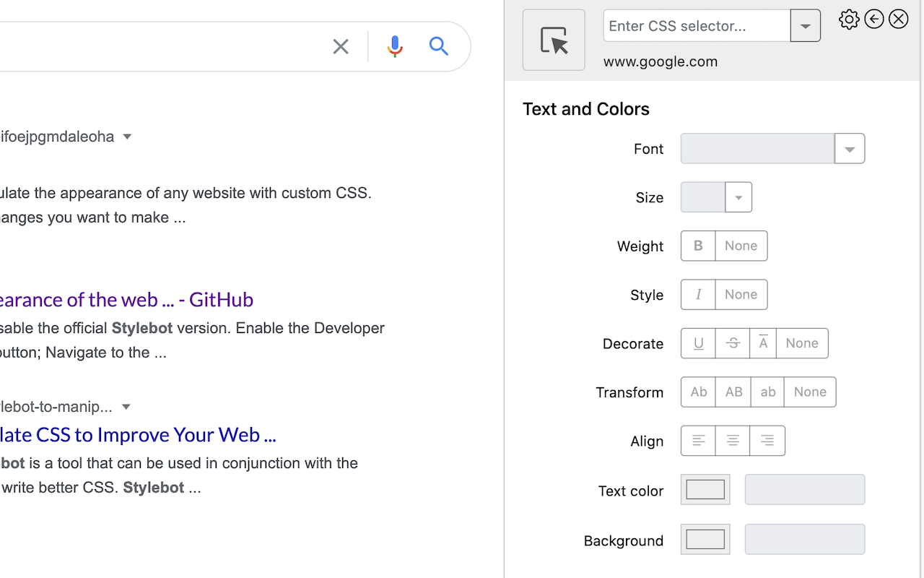
Task: Open the Stylebot settings gear
Action: click(849, 19)
